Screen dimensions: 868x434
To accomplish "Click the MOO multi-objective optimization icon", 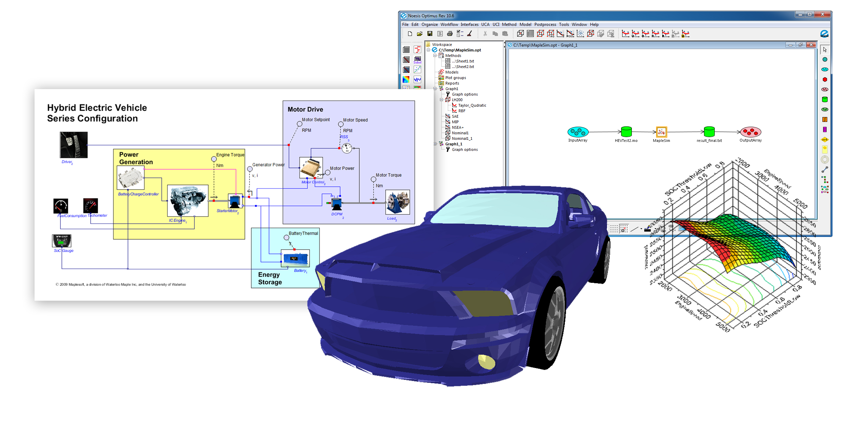I will (570, 33).
